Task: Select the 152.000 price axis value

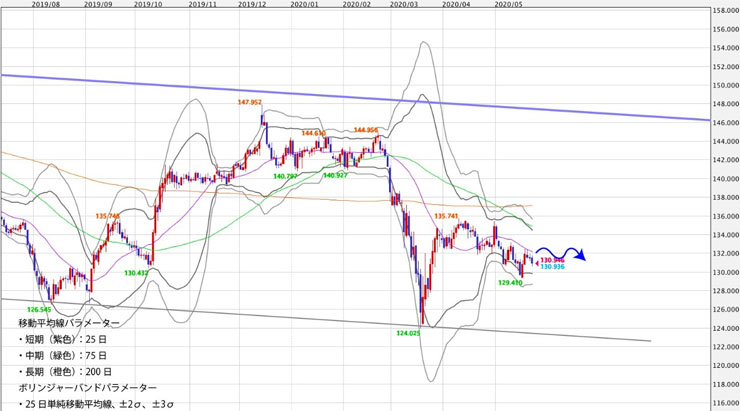Action: click(x=726, y=67)
